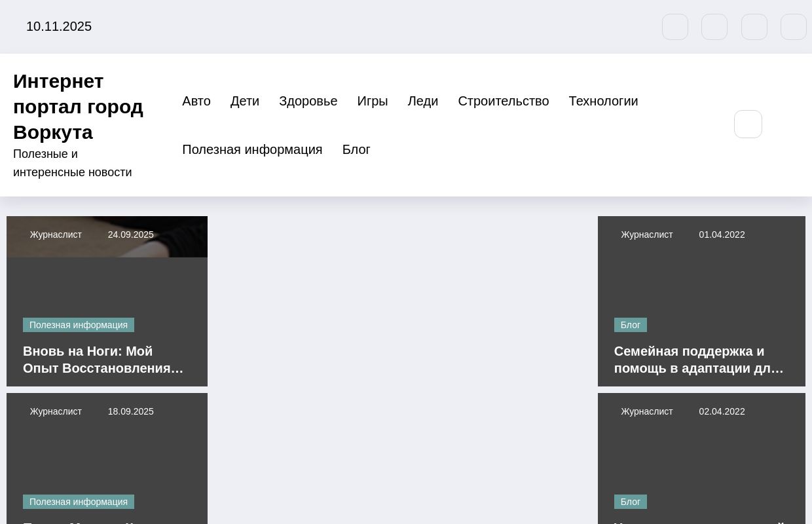Open article Вновь на Ноги: Мой Опыт Восстановления

click(x=103, y=360)
